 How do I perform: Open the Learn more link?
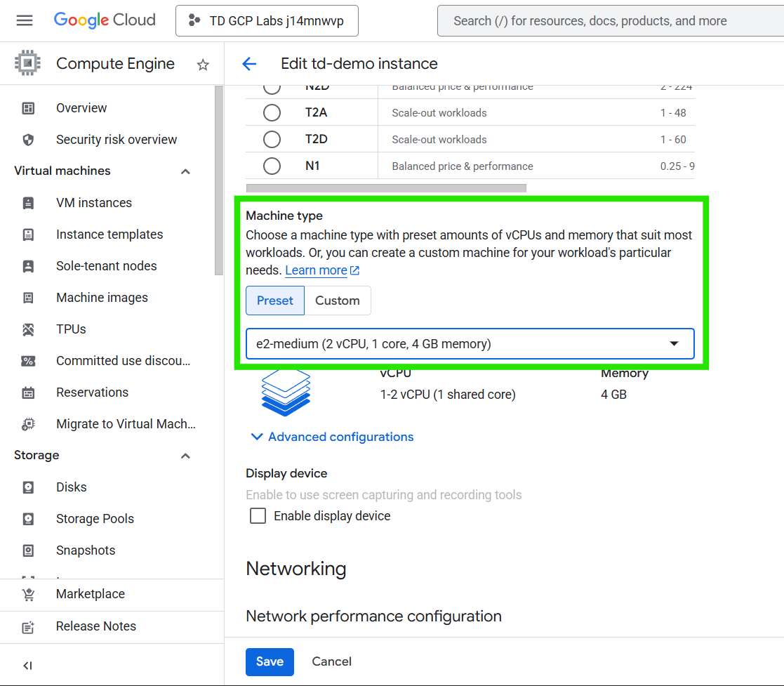316,270
